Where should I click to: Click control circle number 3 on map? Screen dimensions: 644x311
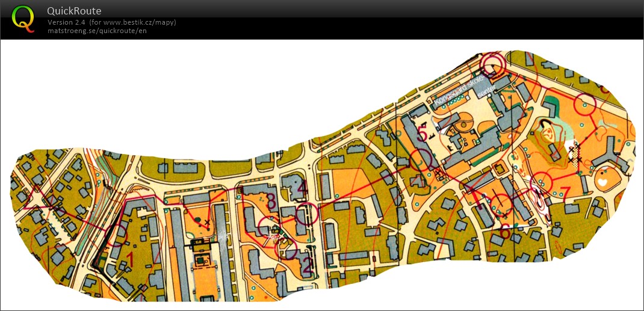[x=268, y=226]
